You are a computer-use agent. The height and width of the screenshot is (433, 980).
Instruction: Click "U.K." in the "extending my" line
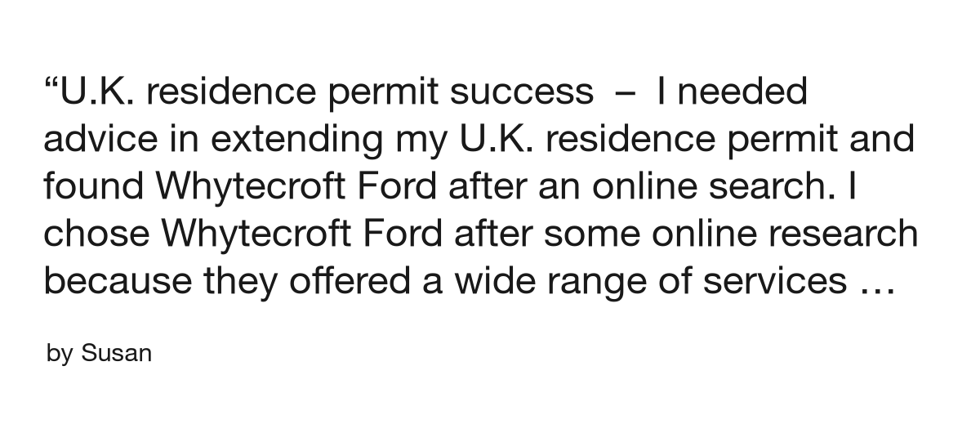492,139
